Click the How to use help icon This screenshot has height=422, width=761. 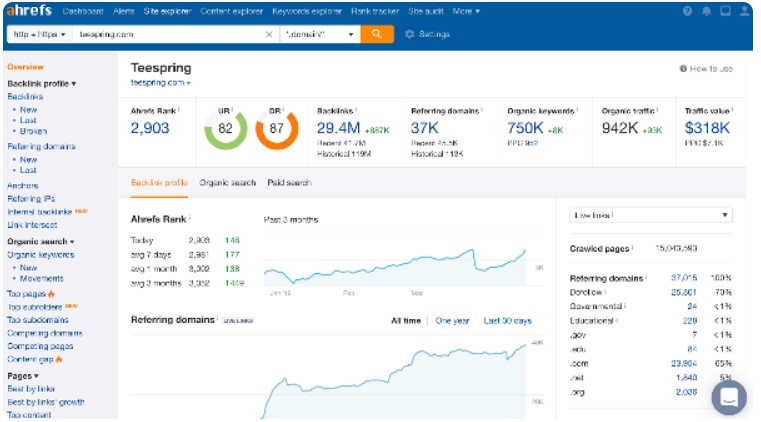683,69
